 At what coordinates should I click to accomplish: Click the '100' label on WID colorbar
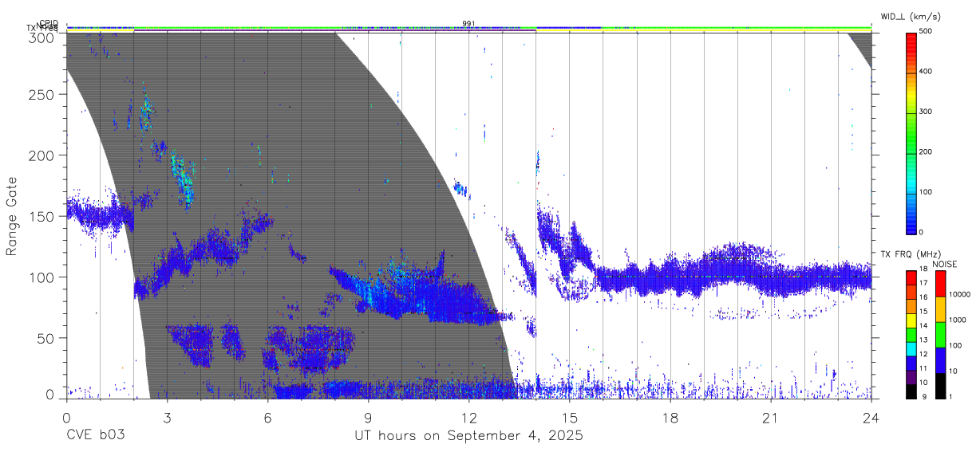tap(926, 191)
